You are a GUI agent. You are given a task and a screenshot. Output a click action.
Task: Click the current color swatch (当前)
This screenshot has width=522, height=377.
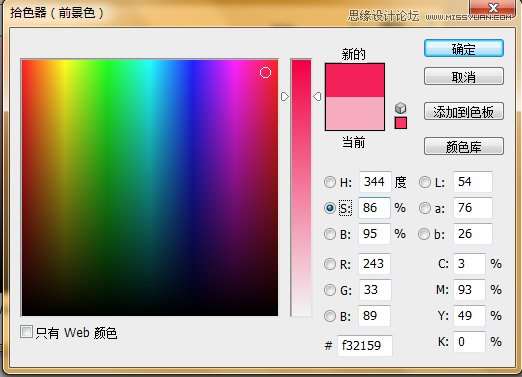click(x=355, y=113)
